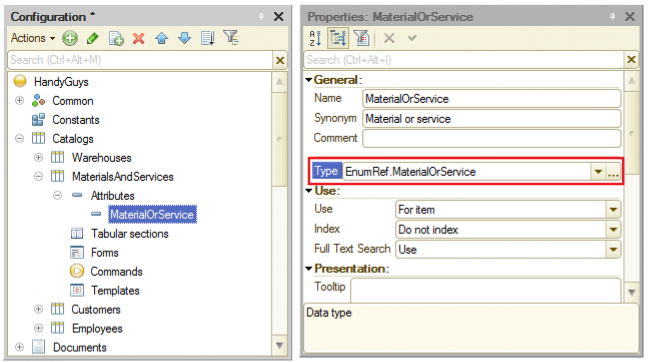This screenshot has width=650, height=362.
Task: Click the Commands round icon
Action: pos(77,271)
